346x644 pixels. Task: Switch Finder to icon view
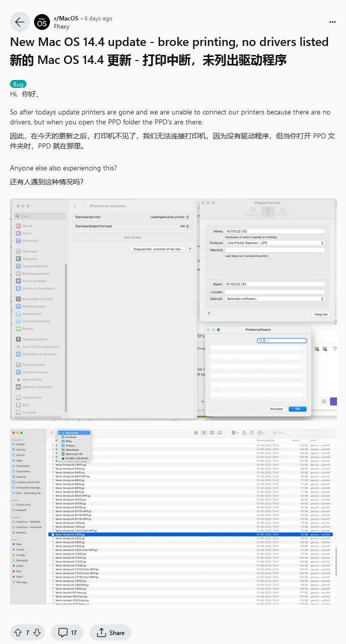(196, 433)
